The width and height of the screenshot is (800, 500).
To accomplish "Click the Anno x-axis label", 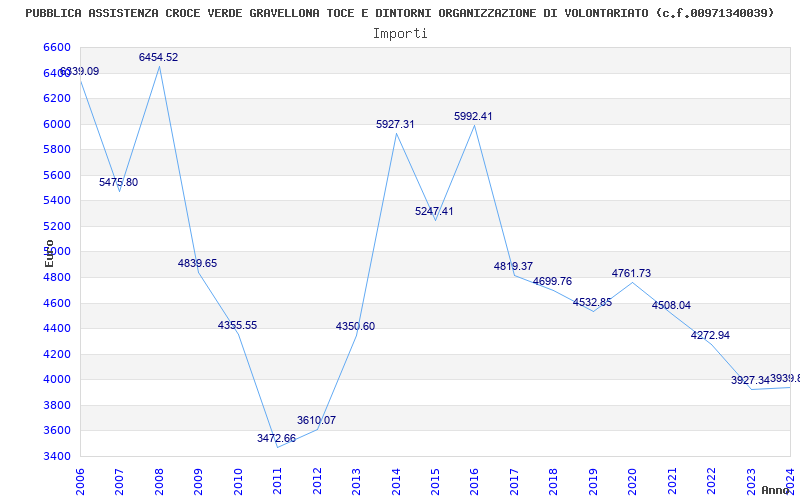I will click(x=776, y=490).
